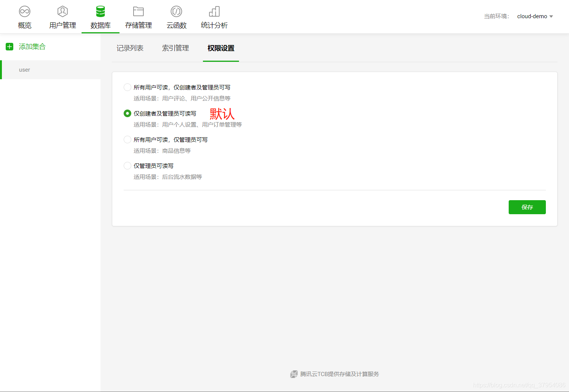Expand the cloud-demo environment dropdown arrow
569x392 pixels.
click(551, 16)
